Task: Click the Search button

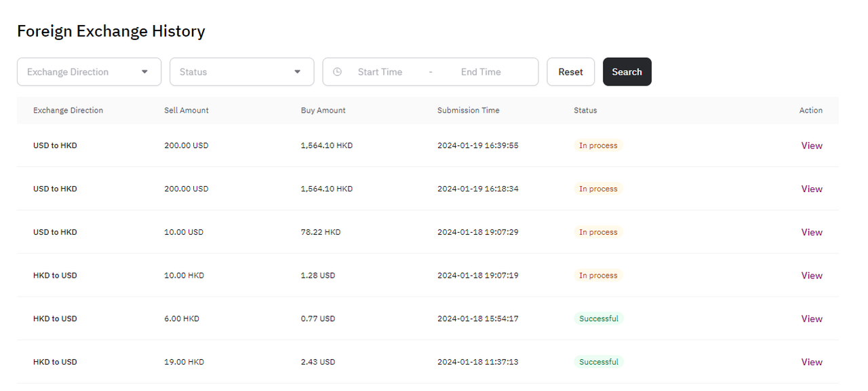Action: click(627, 72)
